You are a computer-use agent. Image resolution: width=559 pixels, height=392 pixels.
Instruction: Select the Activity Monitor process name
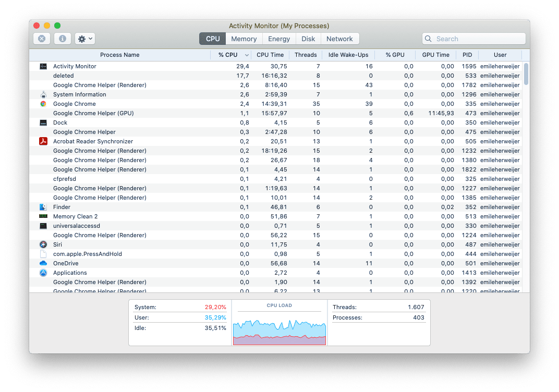tap(75, 66)
